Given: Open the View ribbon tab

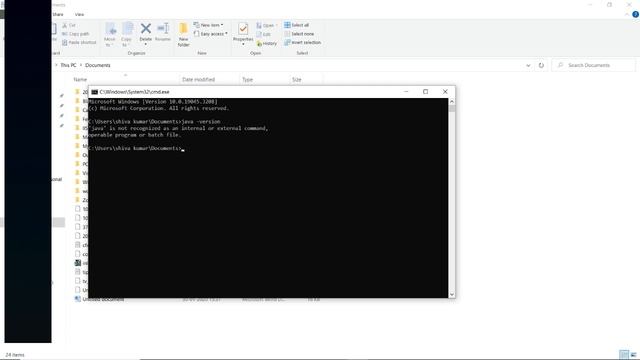Looking at the screenshot, I should 79,14.
